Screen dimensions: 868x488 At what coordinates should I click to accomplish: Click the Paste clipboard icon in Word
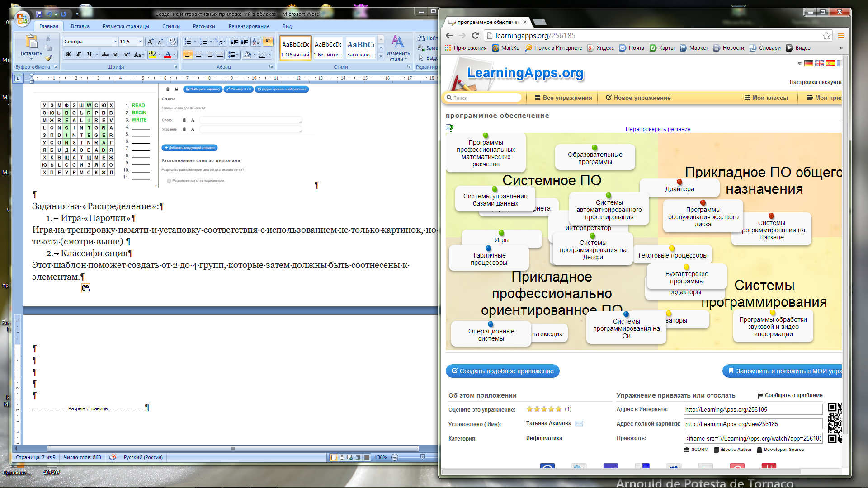31,42
